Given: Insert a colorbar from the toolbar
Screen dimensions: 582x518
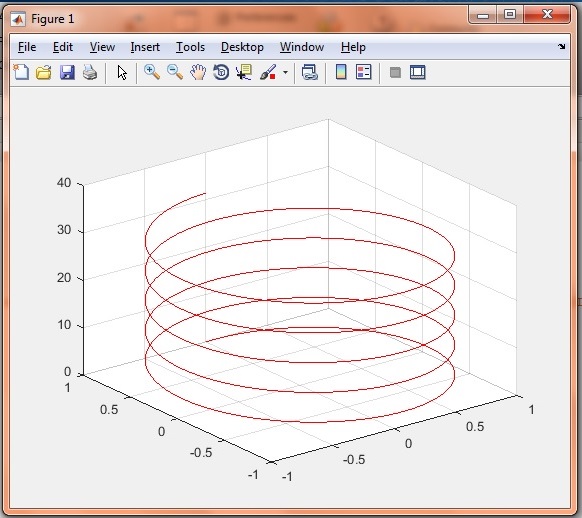Looking at the screenshot, I should 341,72.
